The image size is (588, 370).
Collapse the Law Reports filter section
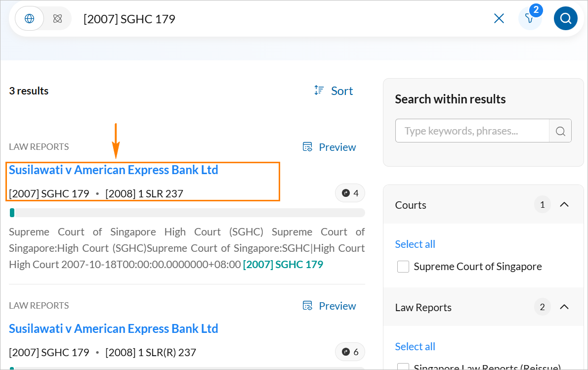click(564, 307)
